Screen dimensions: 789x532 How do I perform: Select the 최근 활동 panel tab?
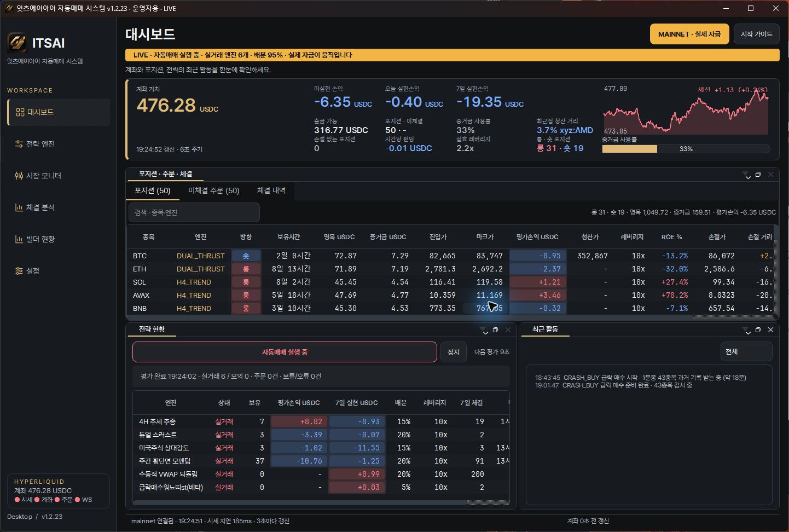coord(545,329)
